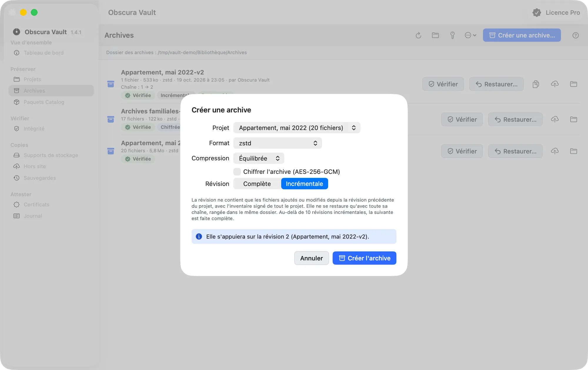Viewport: 588px width, 370px height.
Task: Open Sauvegardes in sidebar
Action: (51, 178)
